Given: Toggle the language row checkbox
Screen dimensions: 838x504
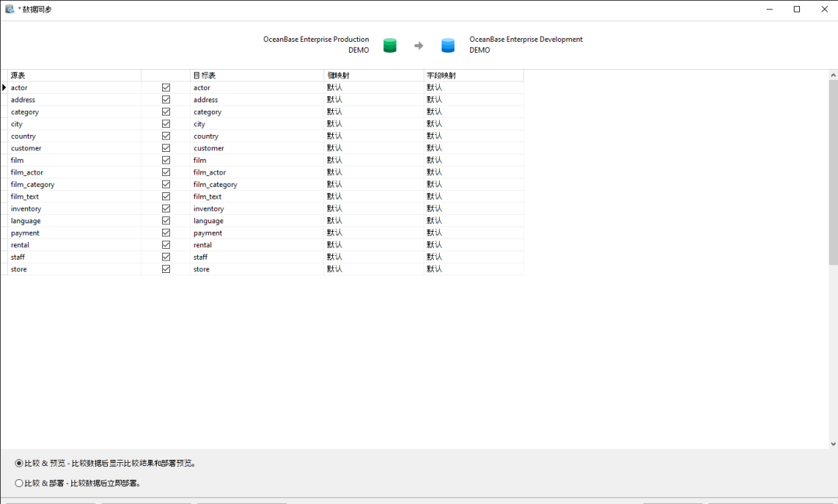Looking at the screenshot, I should coord(166,220).
